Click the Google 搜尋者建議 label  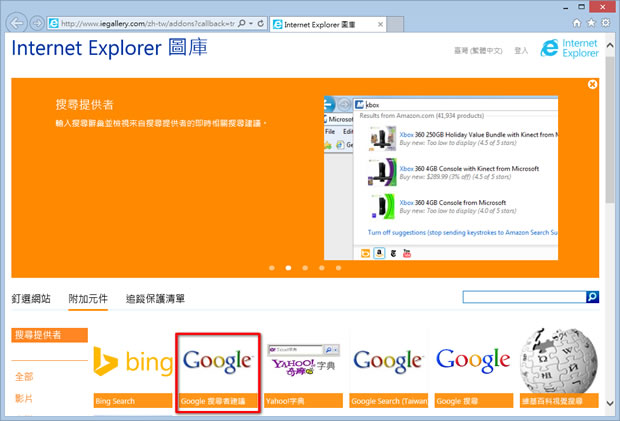(218, 401)
